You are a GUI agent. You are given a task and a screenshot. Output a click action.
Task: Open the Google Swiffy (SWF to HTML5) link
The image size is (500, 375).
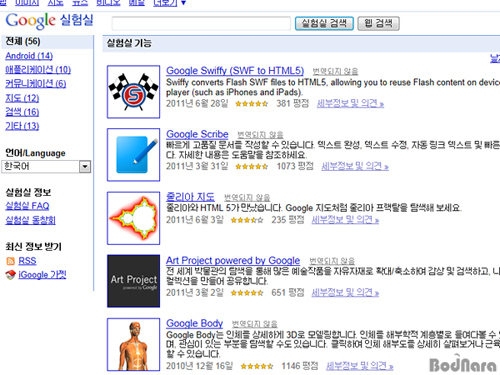pos(235,71)
